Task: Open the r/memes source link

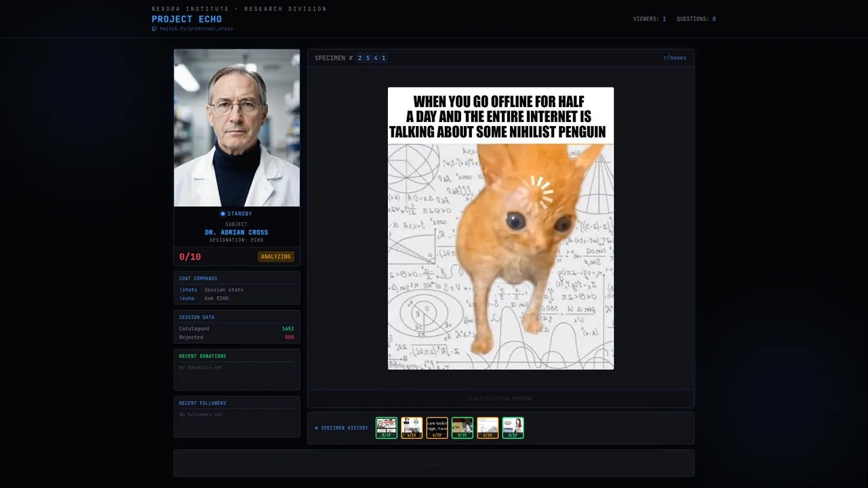Action: [x=675, y=58]
